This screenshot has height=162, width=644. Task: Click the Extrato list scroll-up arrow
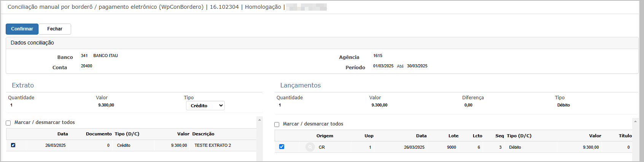pos(259,120)
